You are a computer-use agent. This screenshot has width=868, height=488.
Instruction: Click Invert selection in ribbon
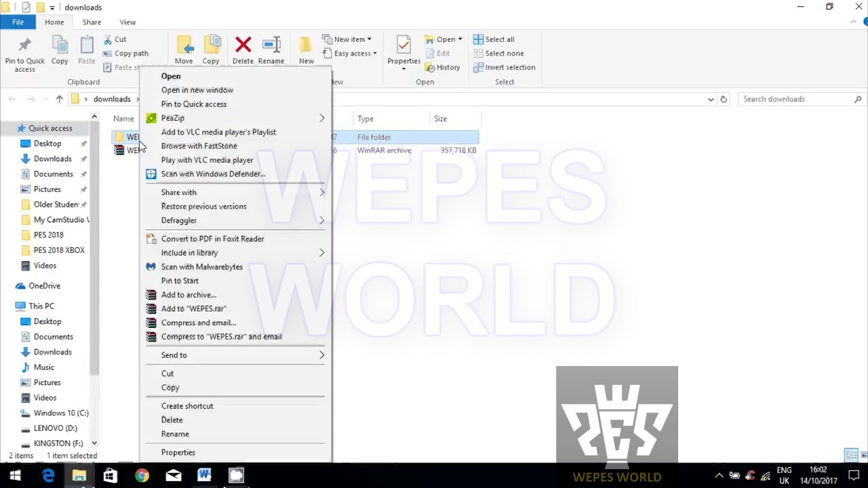(x=505, y=67)
